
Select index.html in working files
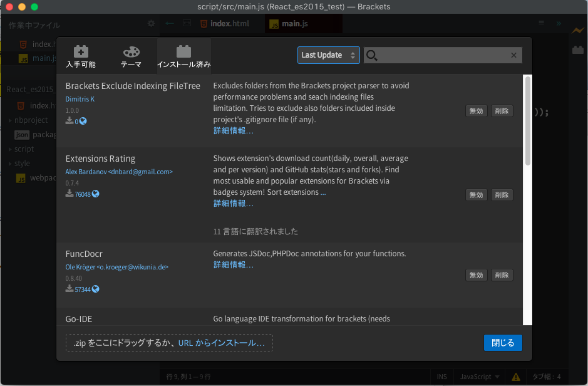38,44
